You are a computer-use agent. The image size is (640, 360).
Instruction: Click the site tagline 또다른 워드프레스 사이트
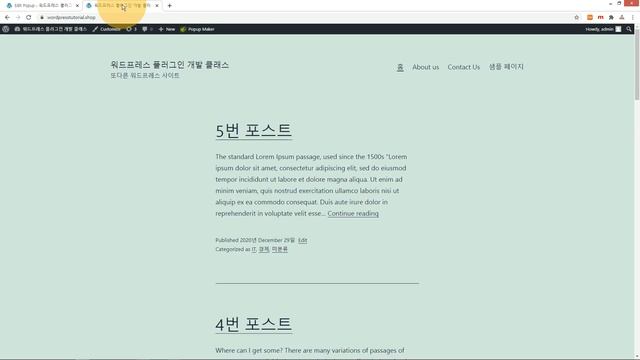[x=145, y=76]
